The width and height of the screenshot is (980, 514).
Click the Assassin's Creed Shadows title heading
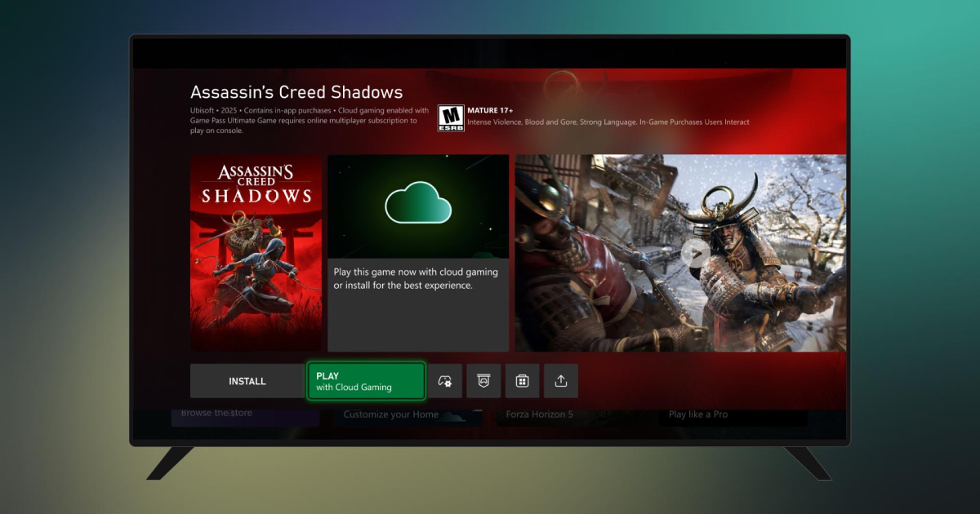point(296,92)
